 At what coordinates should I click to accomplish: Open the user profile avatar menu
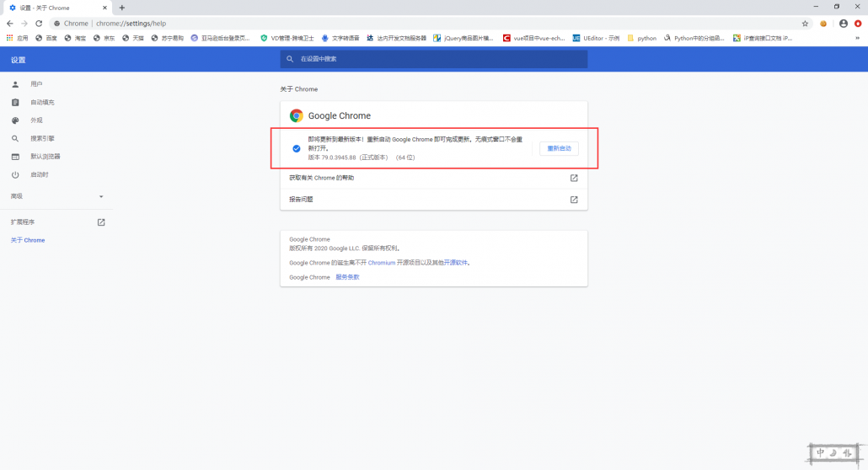(843, 24)
